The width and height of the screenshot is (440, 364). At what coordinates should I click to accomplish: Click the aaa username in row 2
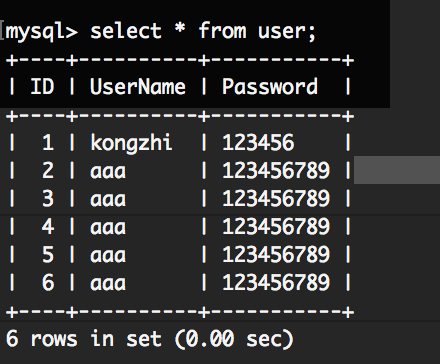point(108,172)
